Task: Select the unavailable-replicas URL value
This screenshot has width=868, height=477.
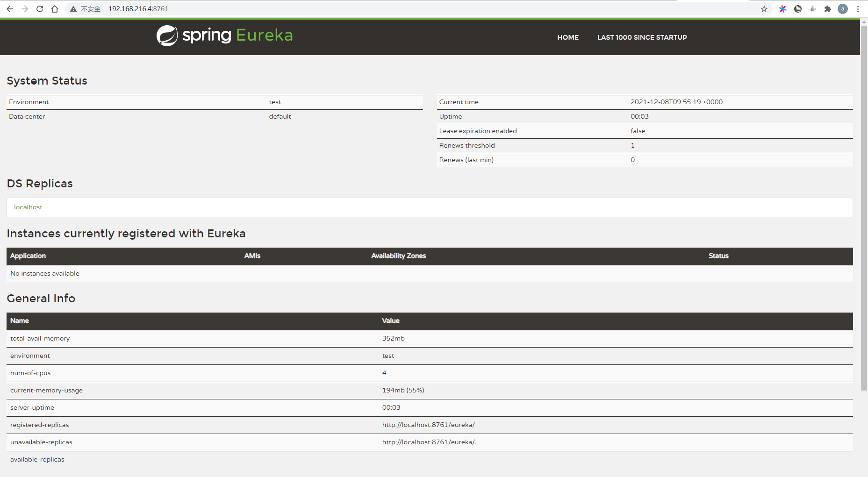Action: coord(430,442)
